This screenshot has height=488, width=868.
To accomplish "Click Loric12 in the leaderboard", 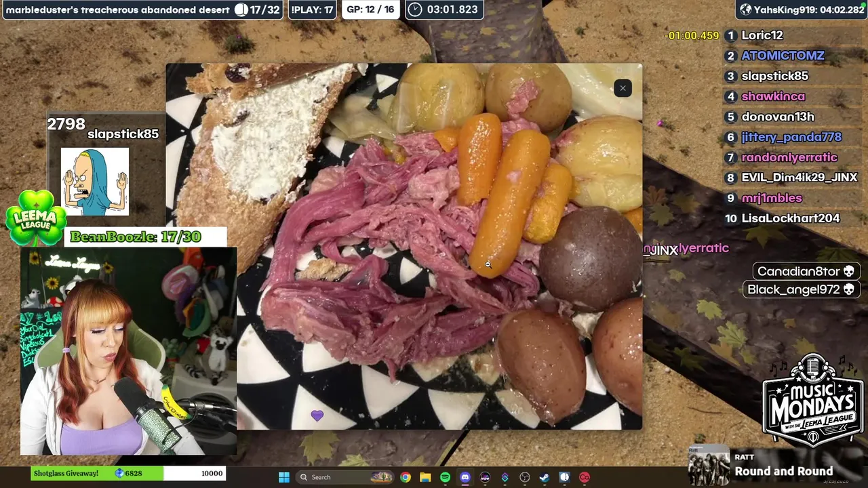I will (762, 35).
